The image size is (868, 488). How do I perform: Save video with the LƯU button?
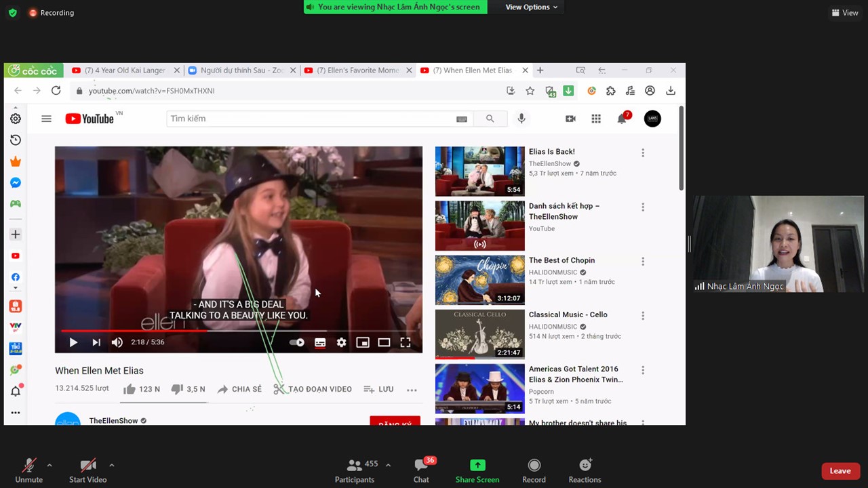pyautogui.click(x=378, y=389)
